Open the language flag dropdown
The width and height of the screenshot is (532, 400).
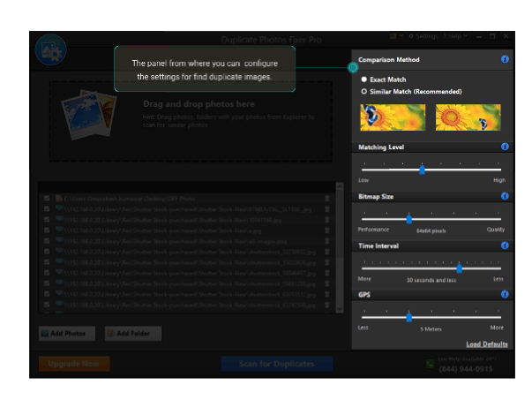(x=397, y=35)
